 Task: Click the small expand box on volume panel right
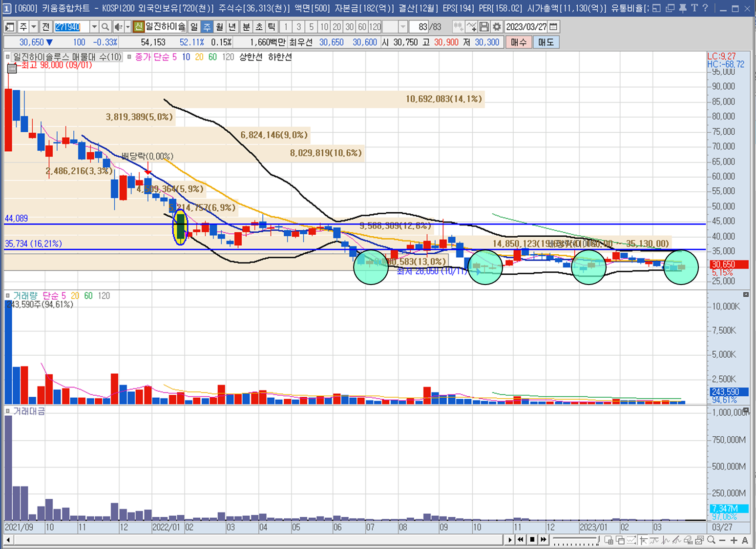(x=746, y=294)
